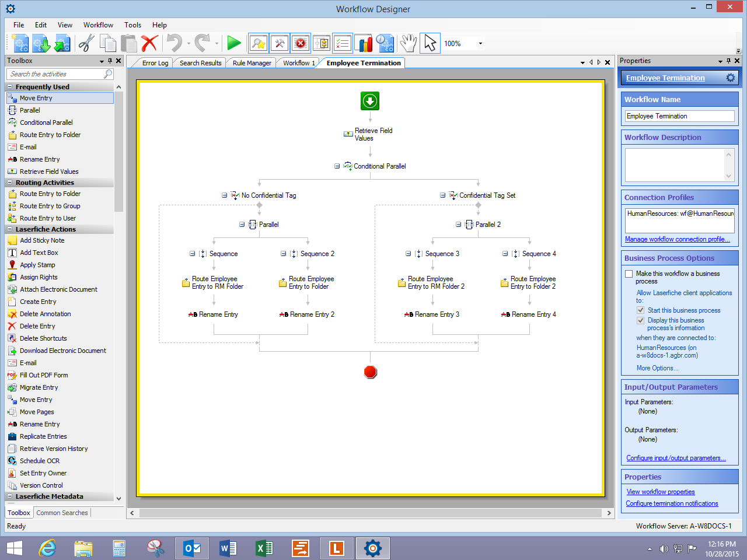Click 'View workflow properties' link

tap(660, 492)
